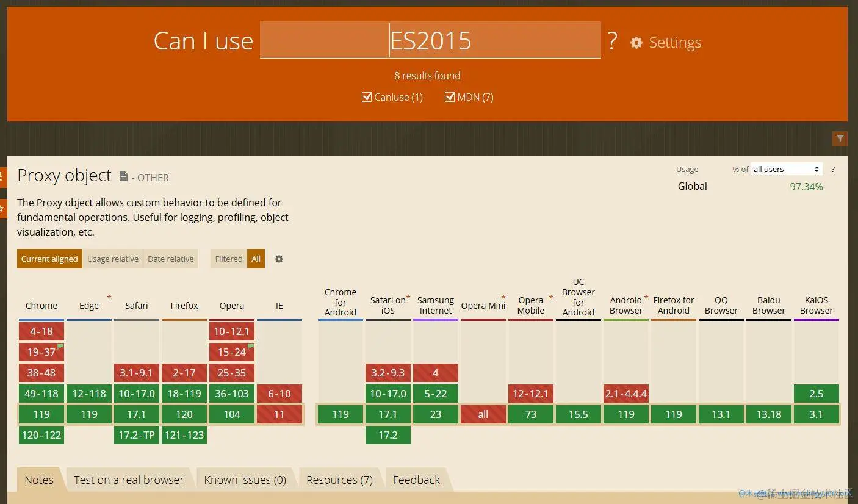Select Opera version 36-103 cell
The height and width of the screenshot is (504, 858).
pos(232,394)
